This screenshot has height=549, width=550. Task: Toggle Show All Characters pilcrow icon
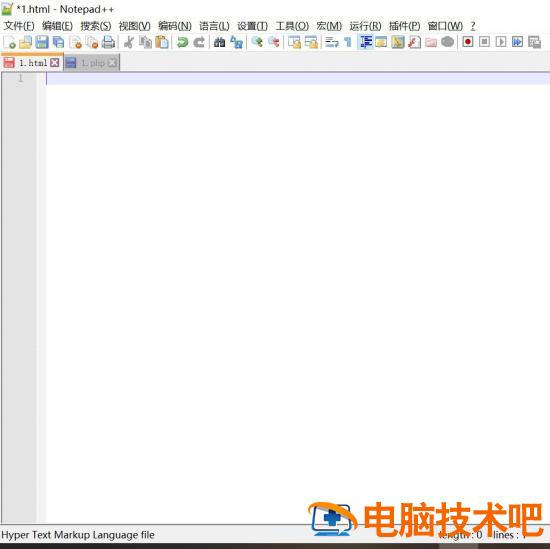pyautogui.click(x=348, y=42)
